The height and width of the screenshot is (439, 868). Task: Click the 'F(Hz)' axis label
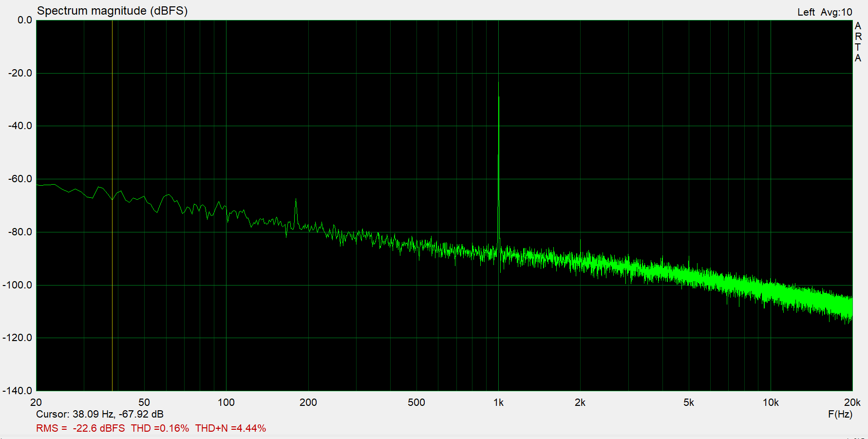(840, 414)
